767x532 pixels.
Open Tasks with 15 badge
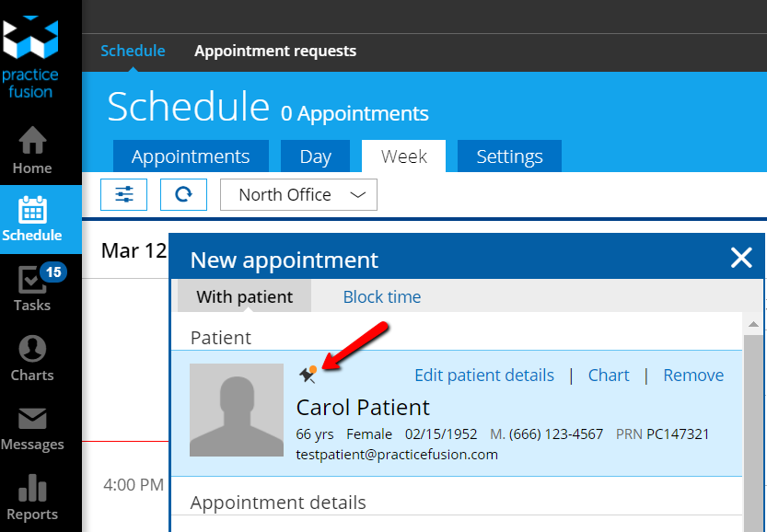pyautogui.click(x=32, y=288)
